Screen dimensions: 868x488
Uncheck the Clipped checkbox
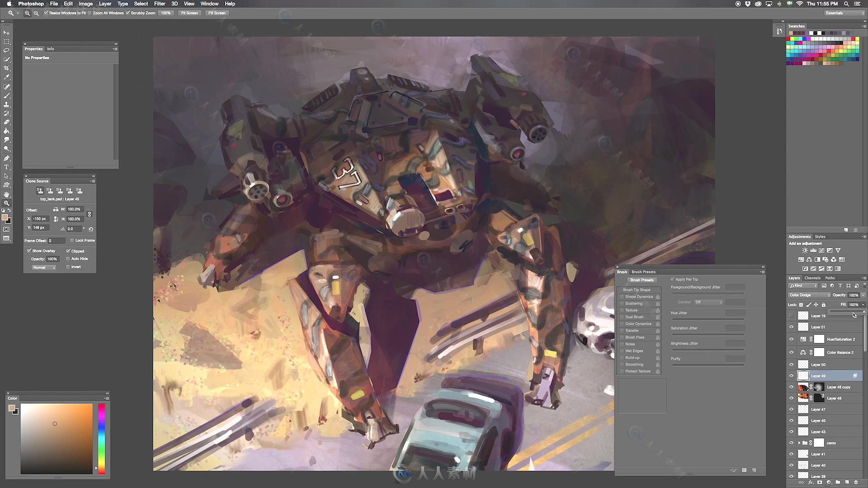[x=68, y=251]
